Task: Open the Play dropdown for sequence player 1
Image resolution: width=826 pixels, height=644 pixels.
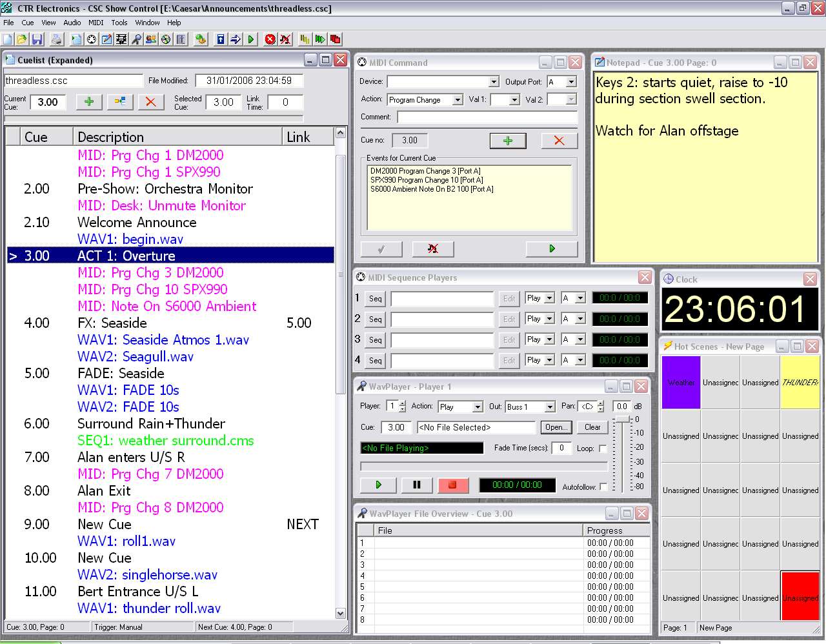Action: coord(549,298)
